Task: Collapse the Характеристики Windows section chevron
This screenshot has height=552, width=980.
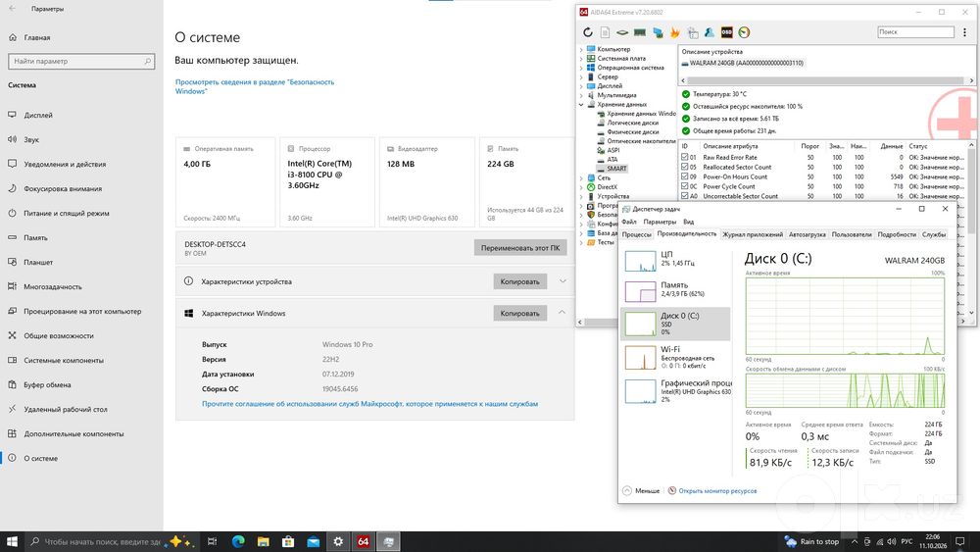Action: (x=562, y=313)
